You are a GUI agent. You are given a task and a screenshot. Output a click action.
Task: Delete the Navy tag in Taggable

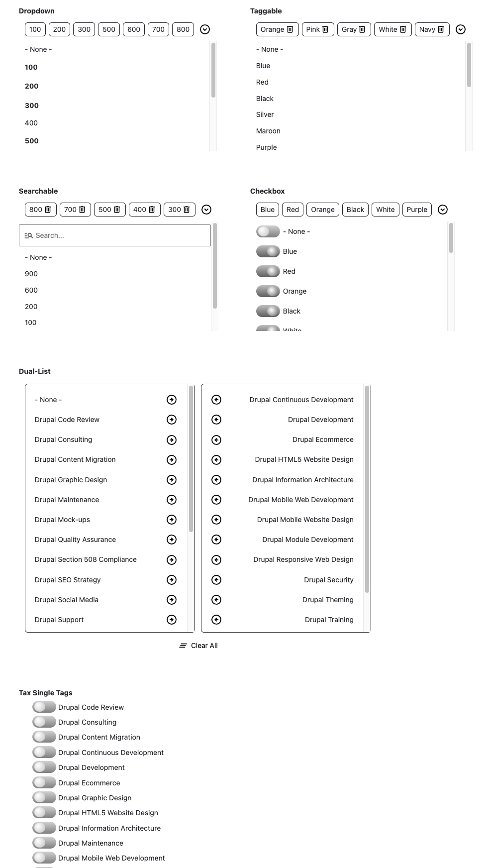pyautogui.click(x=441, y=29)
